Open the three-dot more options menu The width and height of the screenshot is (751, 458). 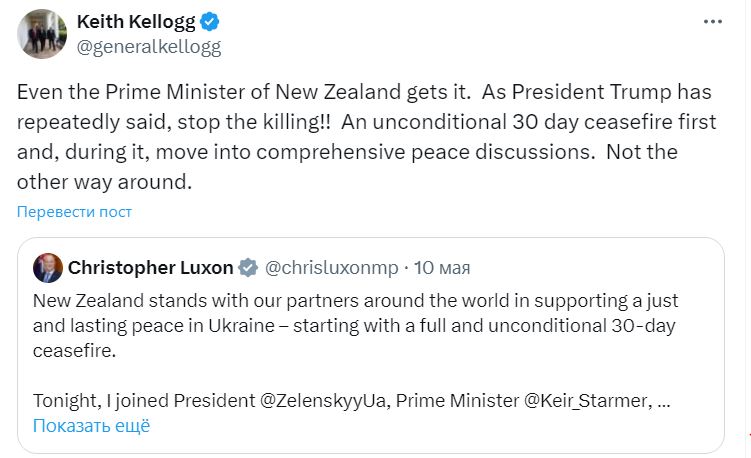click(711, 21)
